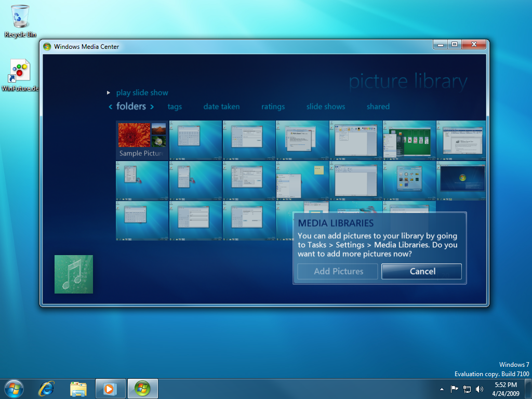The image size is (532, 399).
Task: Switch to the date taken view
Action: click(221, 107)
